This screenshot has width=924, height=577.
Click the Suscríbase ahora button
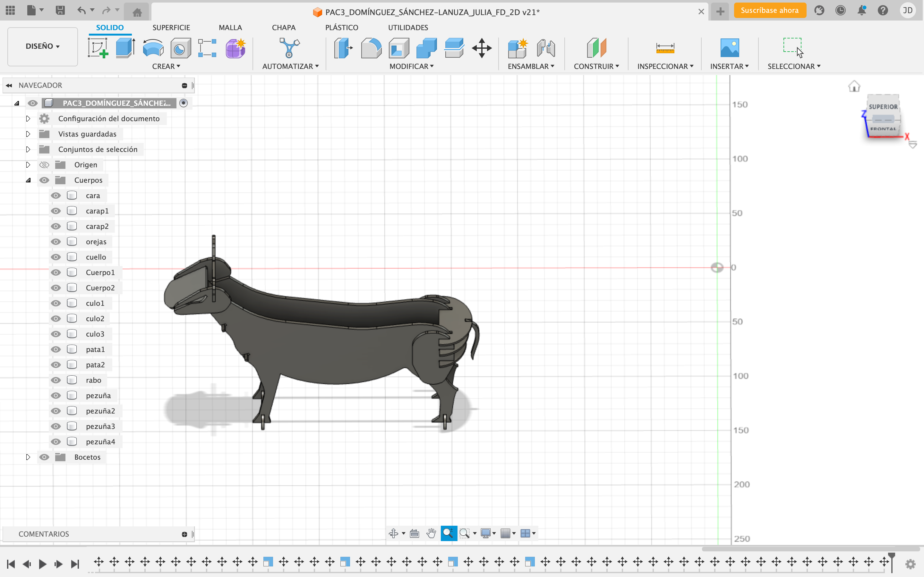pyautogui.click(x=769, y=11)
